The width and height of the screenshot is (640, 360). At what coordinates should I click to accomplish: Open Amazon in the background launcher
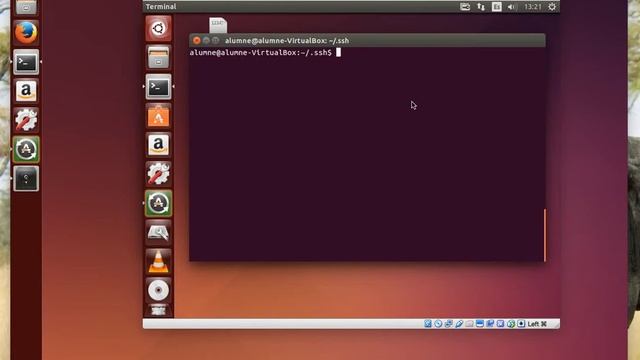26,91
